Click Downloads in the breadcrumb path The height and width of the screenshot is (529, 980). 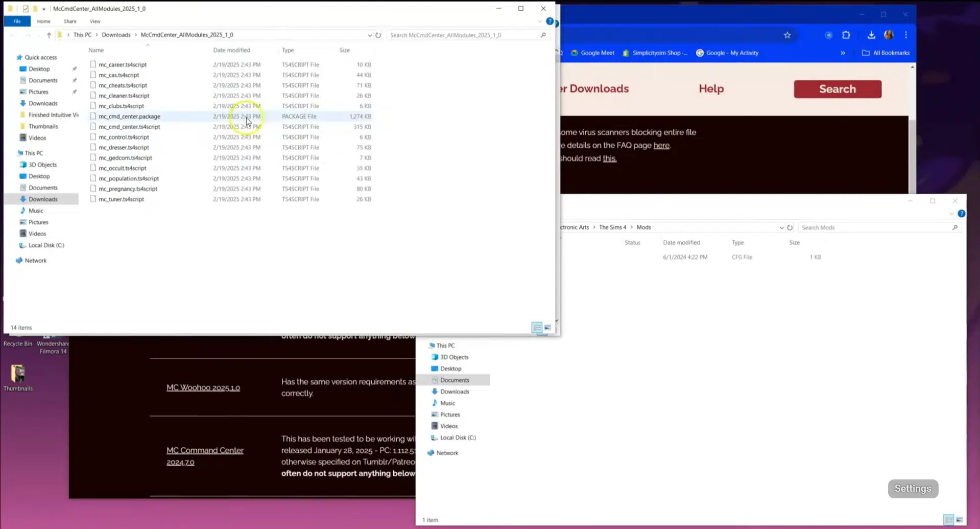(x=116, y=35)
